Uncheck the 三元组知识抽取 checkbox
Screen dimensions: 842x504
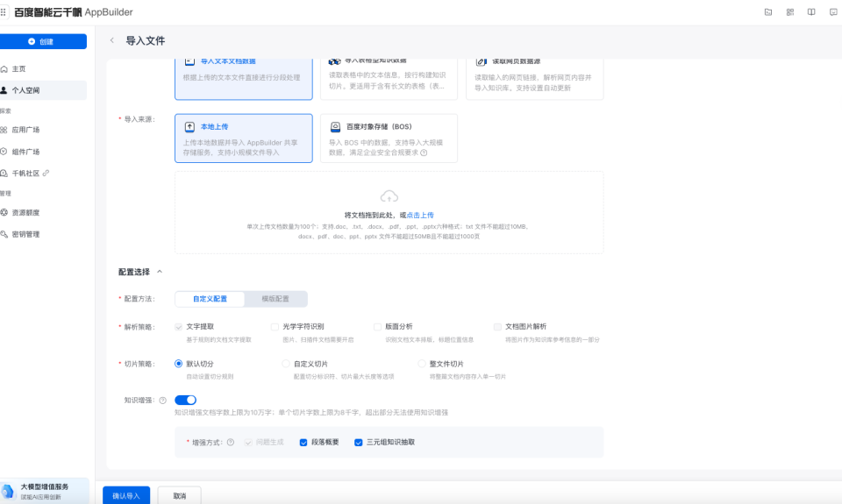358,443
